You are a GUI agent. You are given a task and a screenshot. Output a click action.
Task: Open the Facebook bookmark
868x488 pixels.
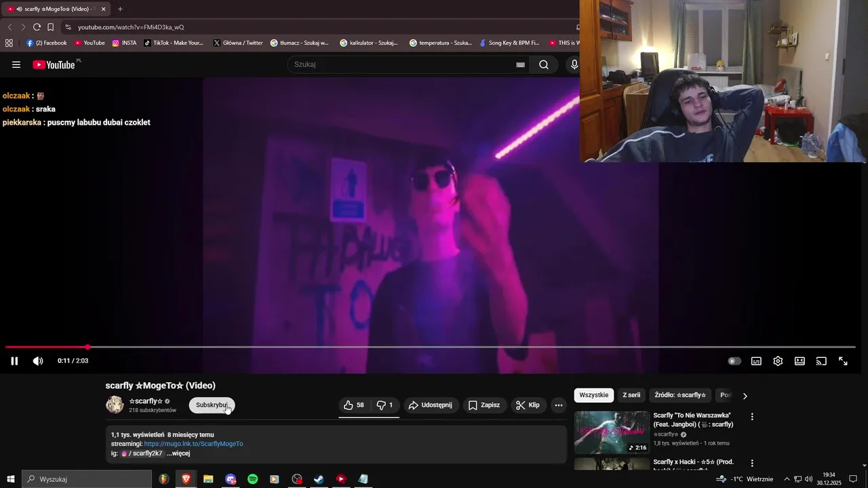[x=46, y=43]
